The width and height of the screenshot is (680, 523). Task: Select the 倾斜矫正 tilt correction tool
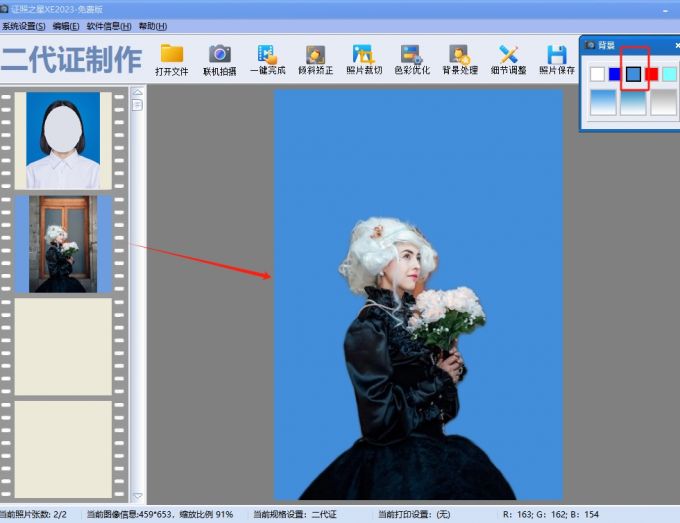tap(315, 55)
